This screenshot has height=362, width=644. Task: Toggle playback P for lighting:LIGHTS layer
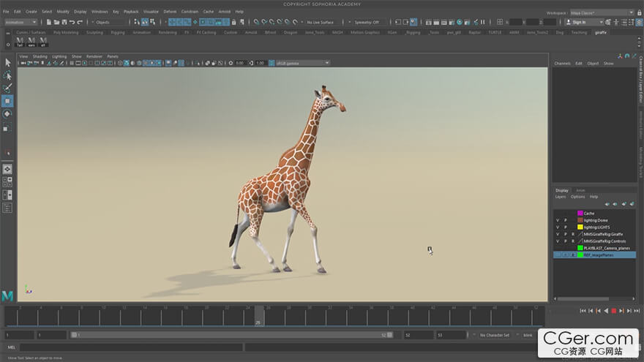click(x=565, y=227)
